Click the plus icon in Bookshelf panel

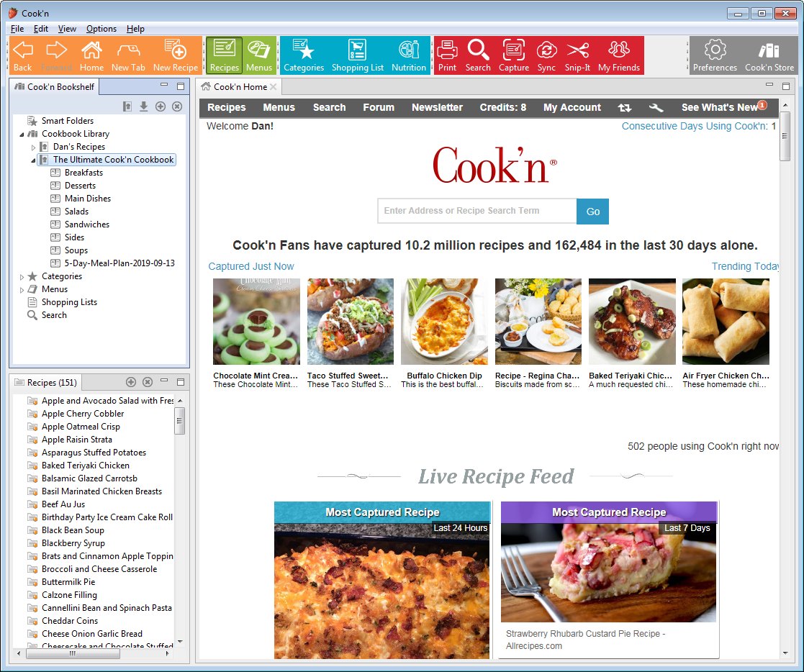161,106
